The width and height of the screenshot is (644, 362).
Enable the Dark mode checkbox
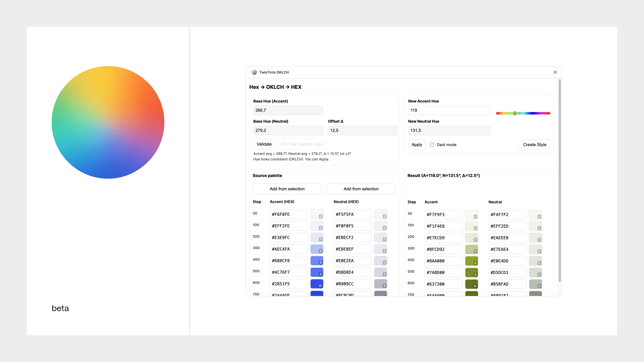coord(432,145)
